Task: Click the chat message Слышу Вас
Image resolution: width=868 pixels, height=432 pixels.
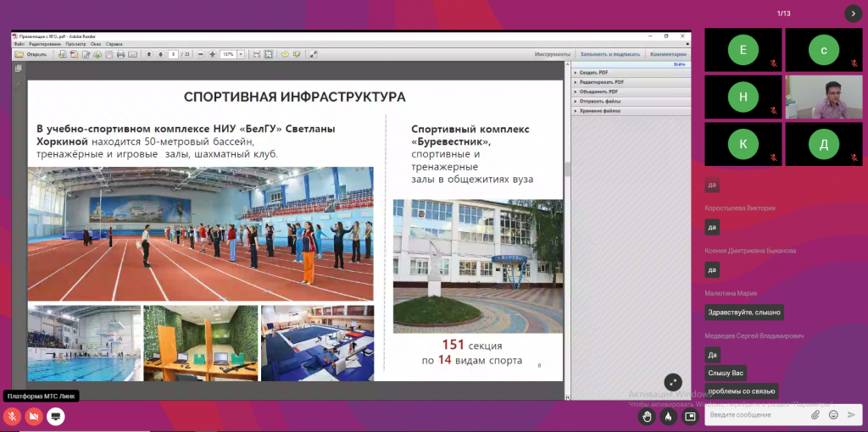Action: pyautogui.click(x=726, y=373)
